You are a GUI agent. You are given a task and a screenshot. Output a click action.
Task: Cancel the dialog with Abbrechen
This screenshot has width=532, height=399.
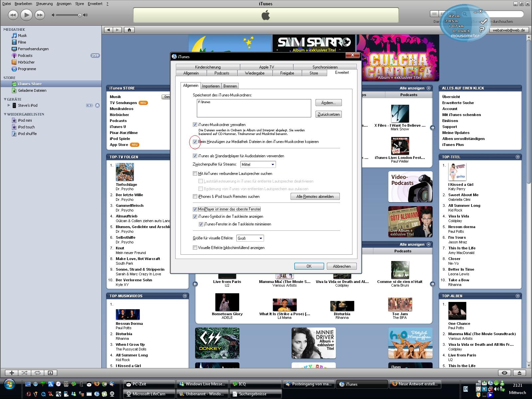click(342, 266)
